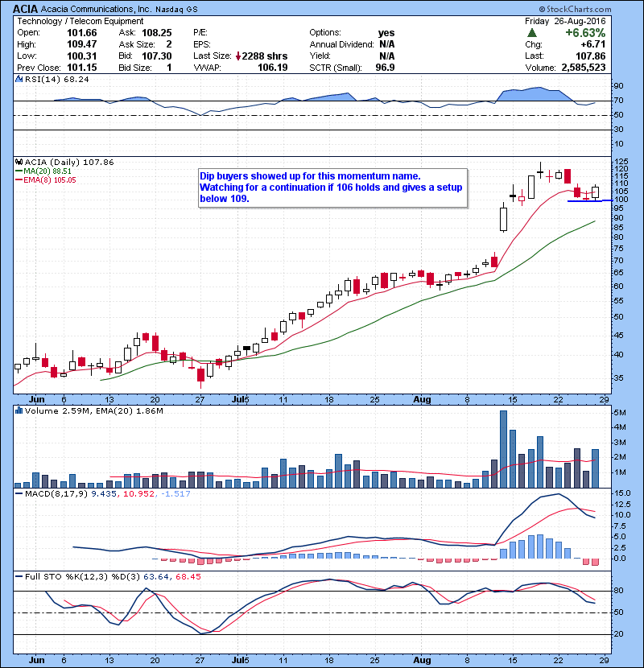The height and width of the screenshot is (668, 644).
Task: Click the MACD histogram value -1.517
Action: pos(175,493)
